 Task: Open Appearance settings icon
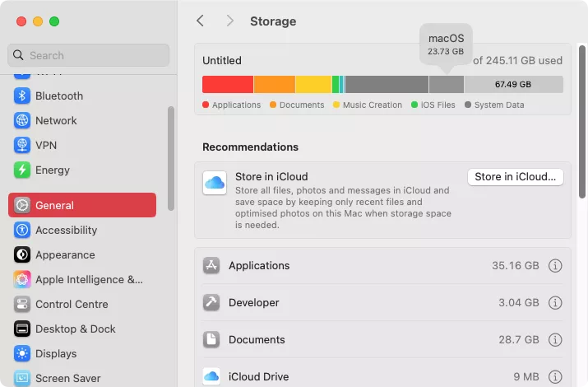[x=22, y=254]
